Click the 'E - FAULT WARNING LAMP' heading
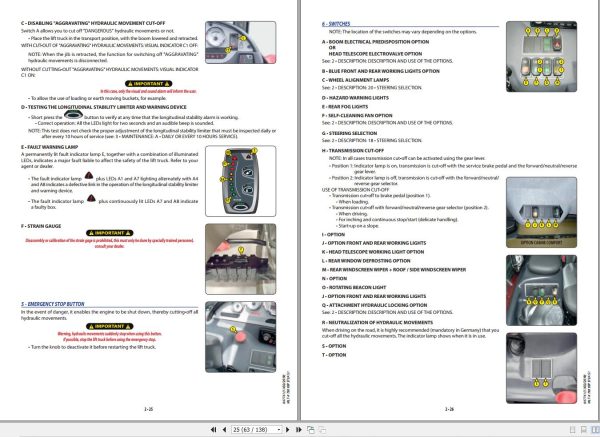This screenshot has width=600, height=437. pos(49,147)
